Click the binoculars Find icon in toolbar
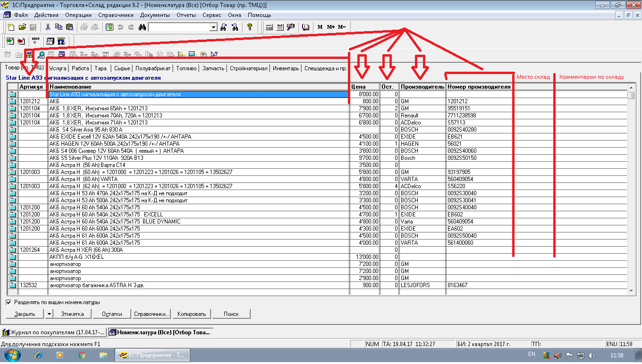Image resolution: width=642 pixels, height=364 pixels. point(142,27)
